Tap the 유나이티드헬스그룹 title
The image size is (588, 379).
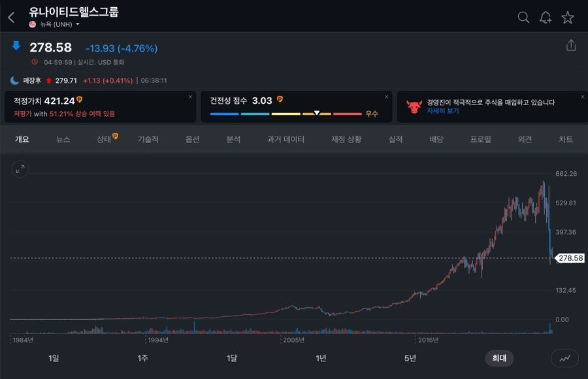[x=74, y=12]
